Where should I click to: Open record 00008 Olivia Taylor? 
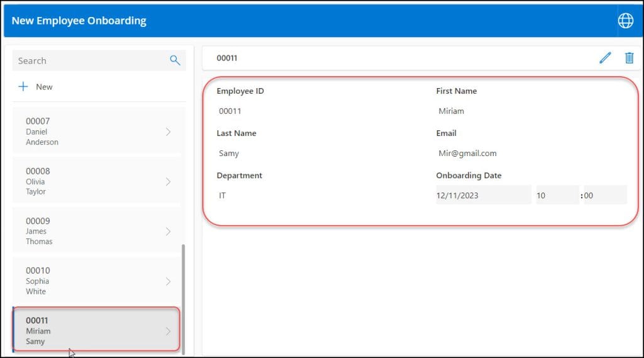(x=96, y=181)
